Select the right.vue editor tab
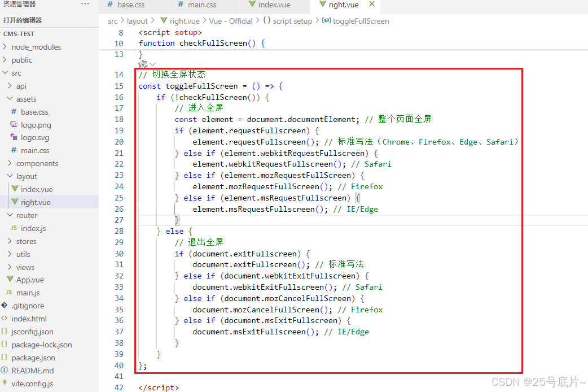Image resolution: width=588 pixels, height=392 pixels. (339, 5)
